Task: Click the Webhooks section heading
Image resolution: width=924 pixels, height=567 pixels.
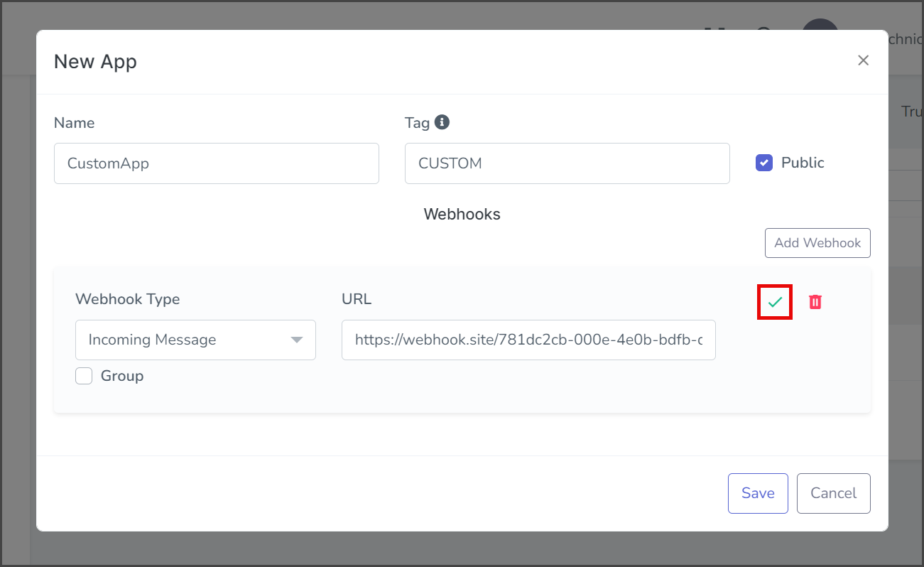Action: pyautogui.click(x=462, y=214)
